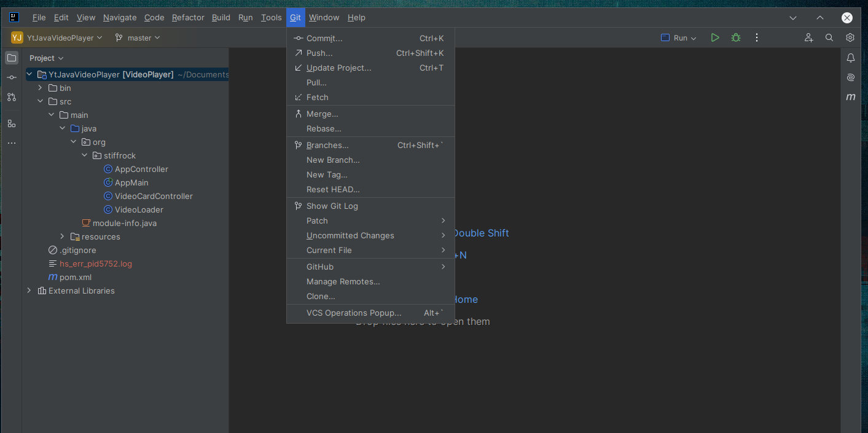Open the Pull Requests sidebar icon
The height and width of the screenshot is (433, 868).
12,97
